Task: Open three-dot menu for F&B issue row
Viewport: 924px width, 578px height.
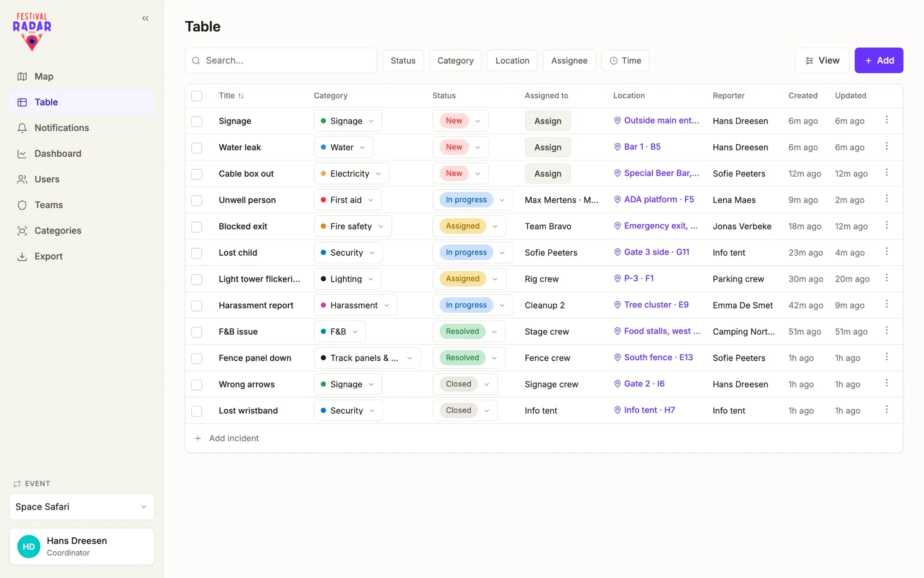Action: (887, 331)
